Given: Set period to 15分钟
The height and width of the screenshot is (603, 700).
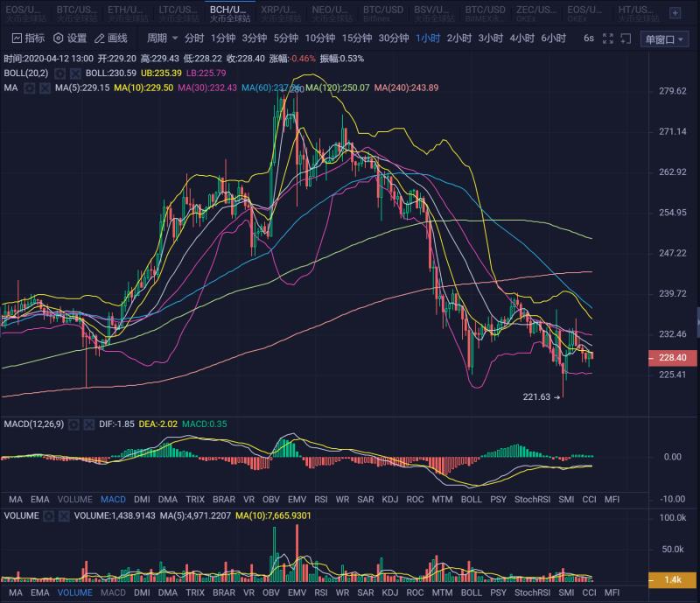Looking at the screenshot, I should click(x=357, y=39).
